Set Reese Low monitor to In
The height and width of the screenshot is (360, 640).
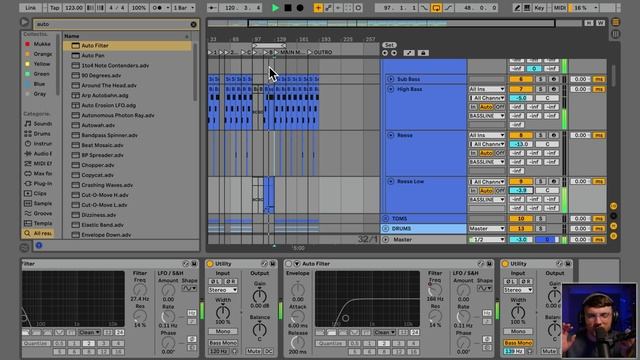click(473, 191)
